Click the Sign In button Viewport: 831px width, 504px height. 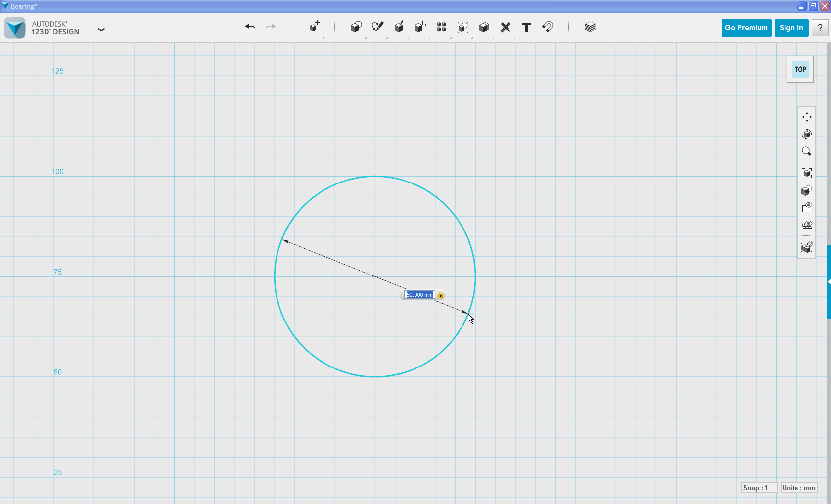(x=791, y=28)
